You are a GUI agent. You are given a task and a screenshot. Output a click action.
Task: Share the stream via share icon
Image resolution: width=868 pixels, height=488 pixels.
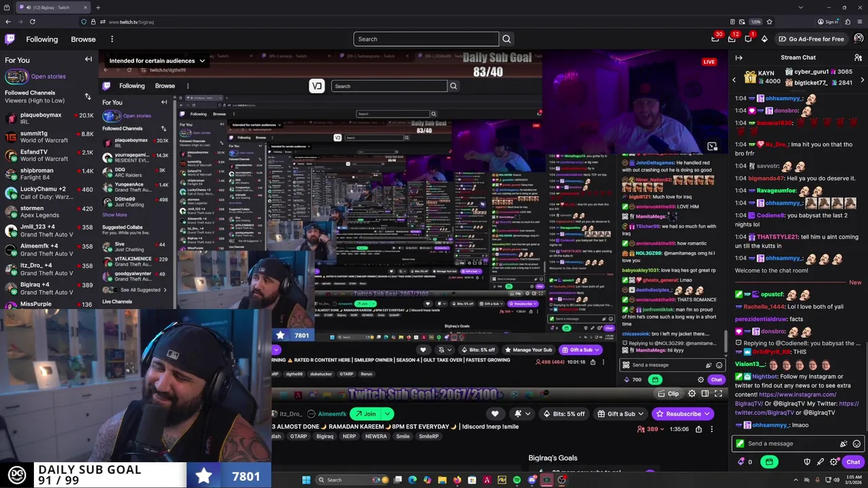[x=698, y=429]
